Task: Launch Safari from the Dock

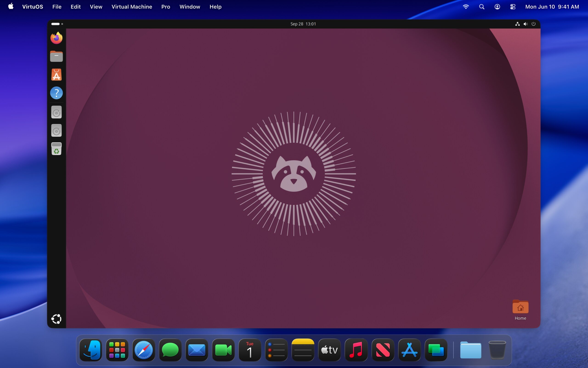Action: [x=144, y=350]
